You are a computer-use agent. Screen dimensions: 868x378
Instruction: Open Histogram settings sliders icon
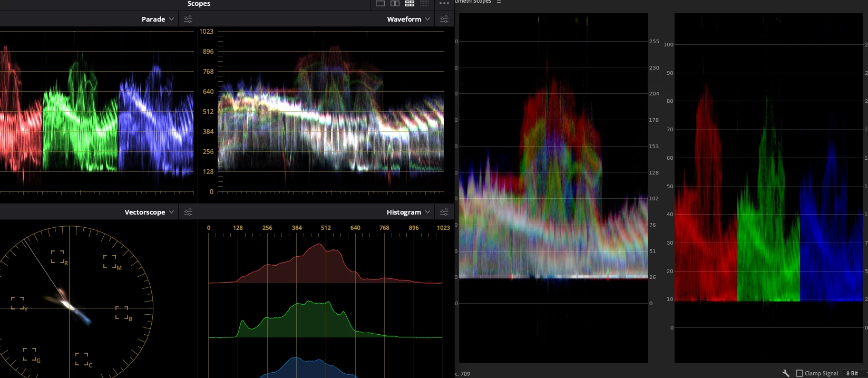click(444, 212)
